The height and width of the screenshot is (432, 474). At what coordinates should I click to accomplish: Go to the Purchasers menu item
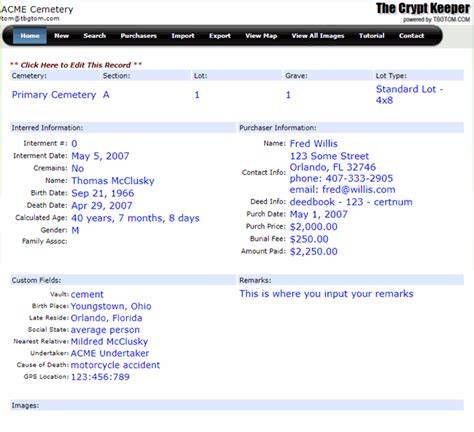139,36
